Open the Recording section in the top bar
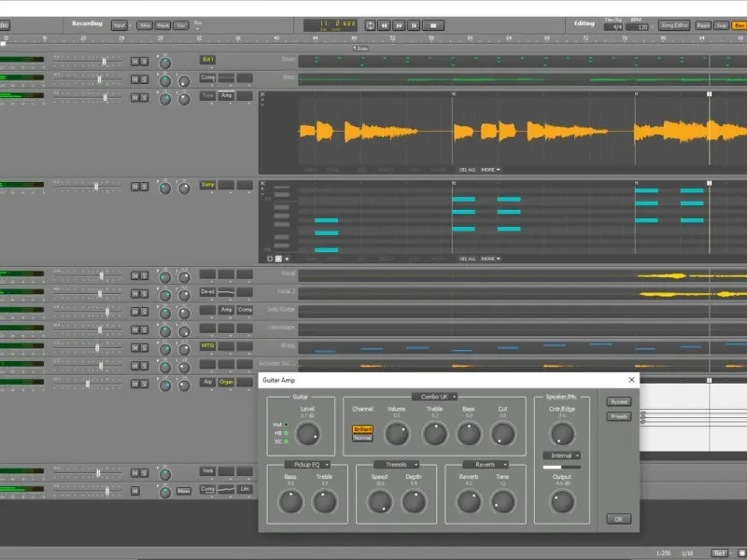This screenshot has width=747, height=560. pos(87,23)
